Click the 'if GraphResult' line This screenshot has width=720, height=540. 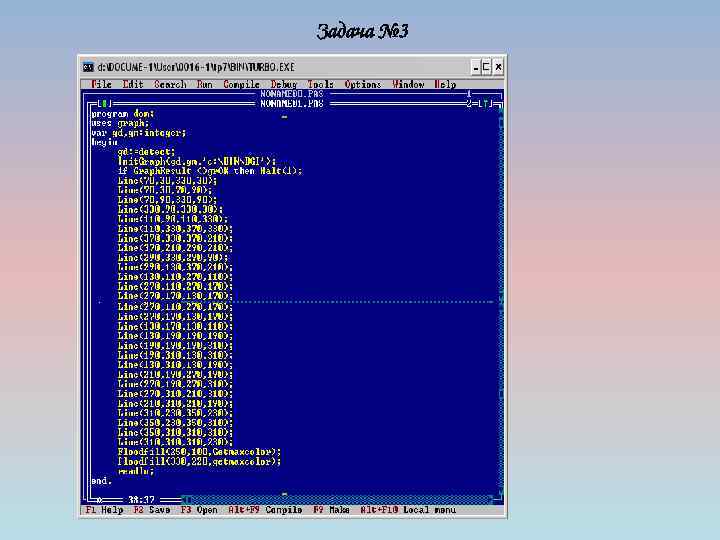210,171
